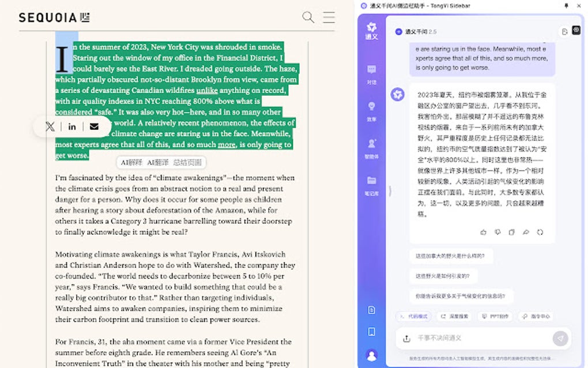Viewport: 588px width, 368px height.
Task: Share the translated response
Action: (x=526, y=232)
